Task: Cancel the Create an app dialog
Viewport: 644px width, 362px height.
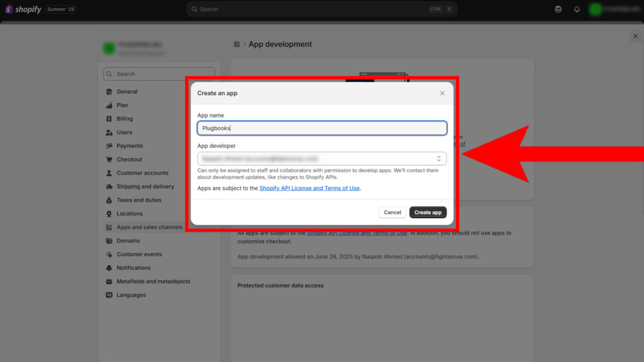Action: coord(392,212)
